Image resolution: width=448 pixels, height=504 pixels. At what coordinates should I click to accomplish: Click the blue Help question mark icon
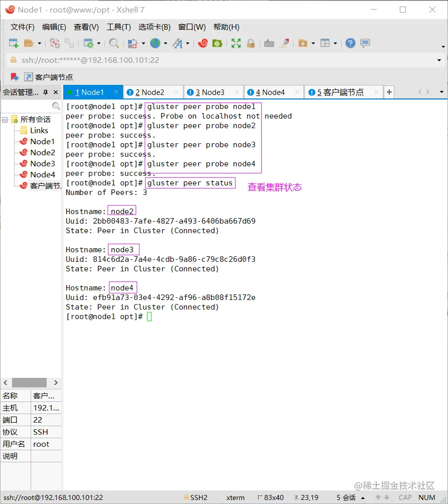tap(350, 43)
